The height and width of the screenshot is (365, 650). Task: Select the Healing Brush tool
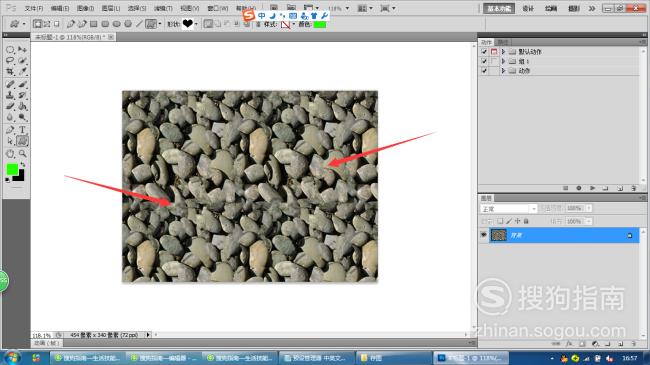coord(10,85)
